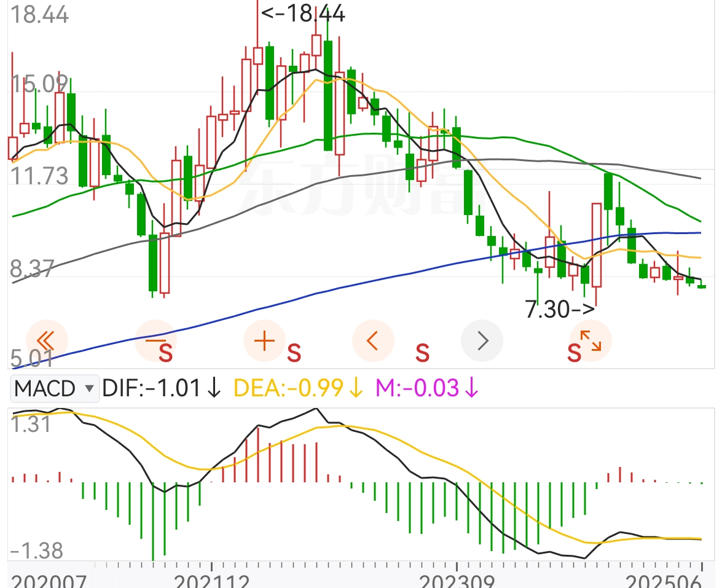Viewport: 722px width, 588px height.
Task: Click the S sell marker beside plus button
Action: pos(294,354)
